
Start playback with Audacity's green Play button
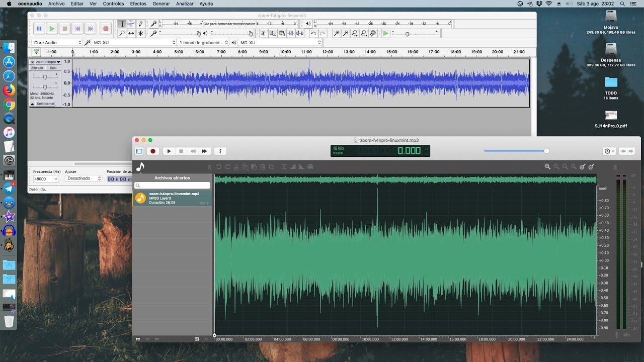52,29
